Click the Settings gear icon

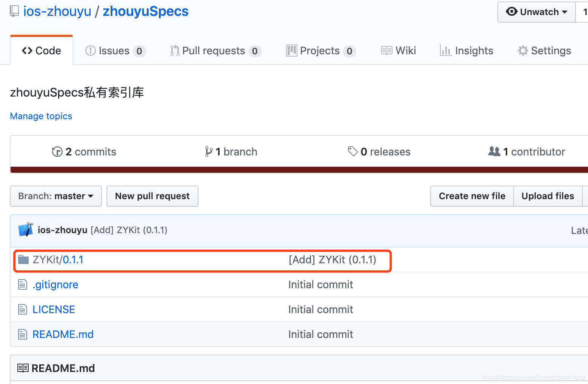(x=523, y=51)
